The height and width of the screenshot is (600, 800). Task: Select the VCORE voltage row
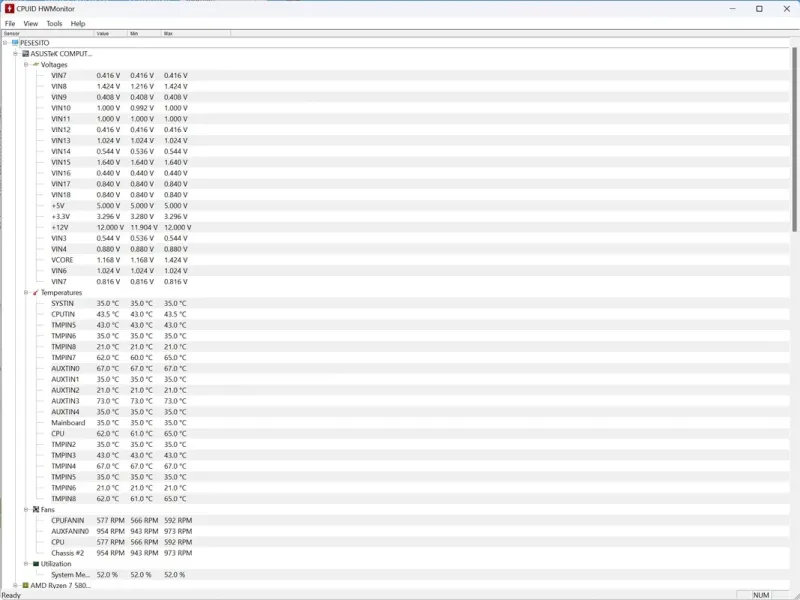[x=119, y=260]
